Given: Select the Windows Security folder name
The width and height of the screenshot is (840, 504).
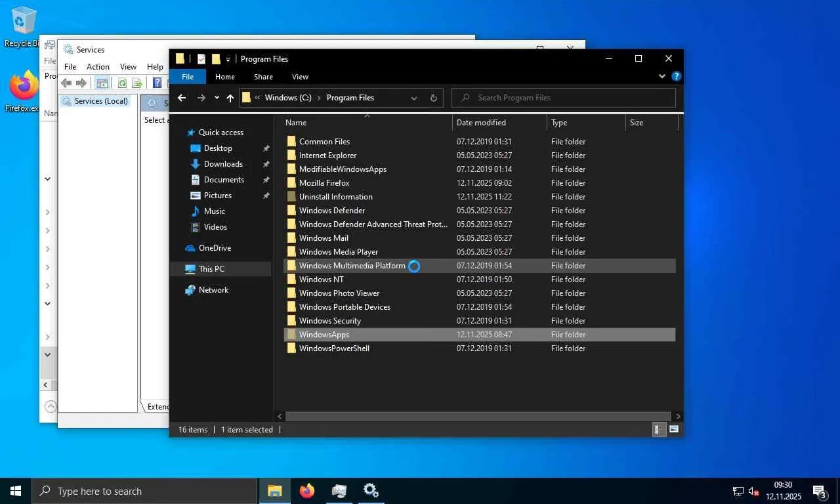Looking at the screenshot, I should 330,321.
